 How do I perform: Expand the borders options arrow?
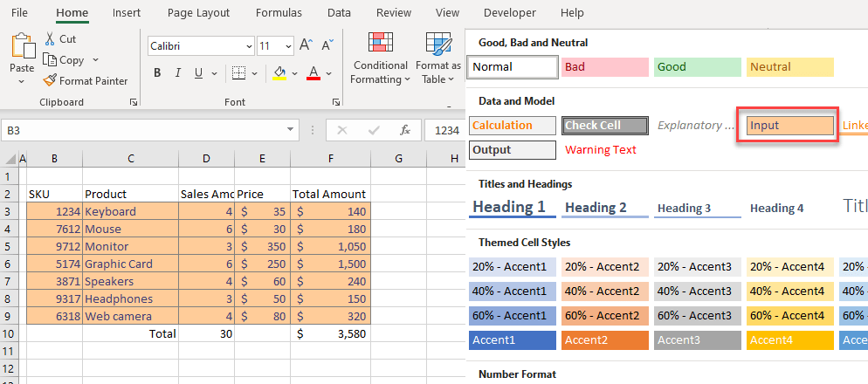(x=255, y=73)
